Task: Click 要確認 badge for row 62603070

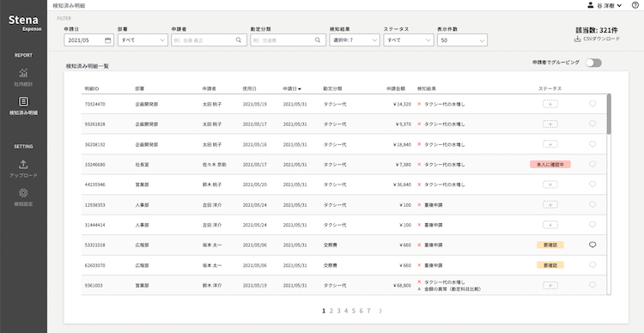Action: (x=550, y=265)
